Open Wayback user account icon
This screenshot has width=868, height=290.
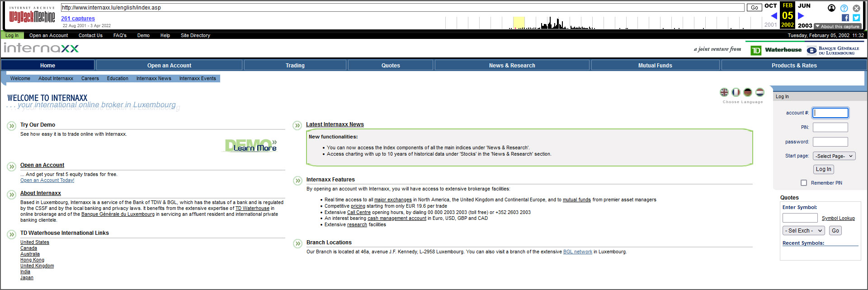[832, 8]
